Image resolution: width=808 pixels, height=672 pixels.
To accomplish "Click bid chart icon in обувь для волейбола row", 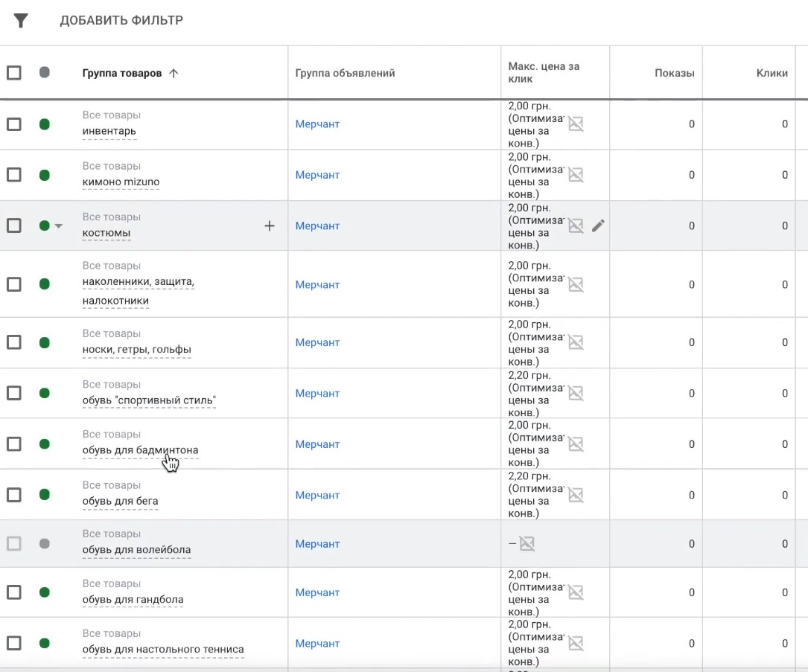I will (x=527, y=543).
